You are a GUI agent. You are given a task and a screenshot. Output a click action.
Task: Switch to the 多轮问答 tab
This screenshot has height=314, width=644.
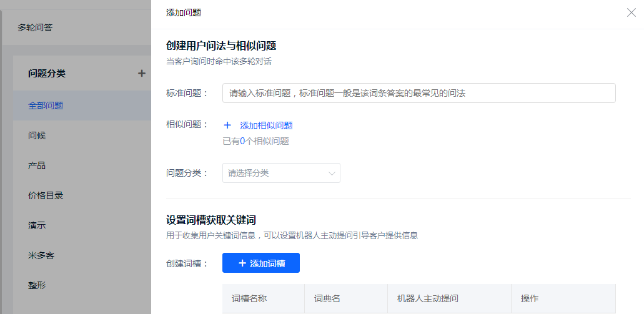[x=35, y=27]
